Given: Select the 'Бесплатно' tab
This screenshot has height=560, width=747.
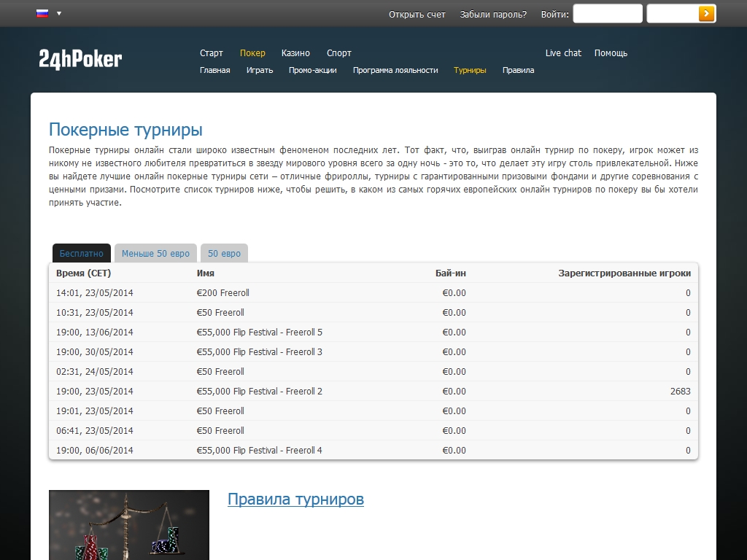Looking at the screenshot, I should pyautogui.click(x=82, y=254).
